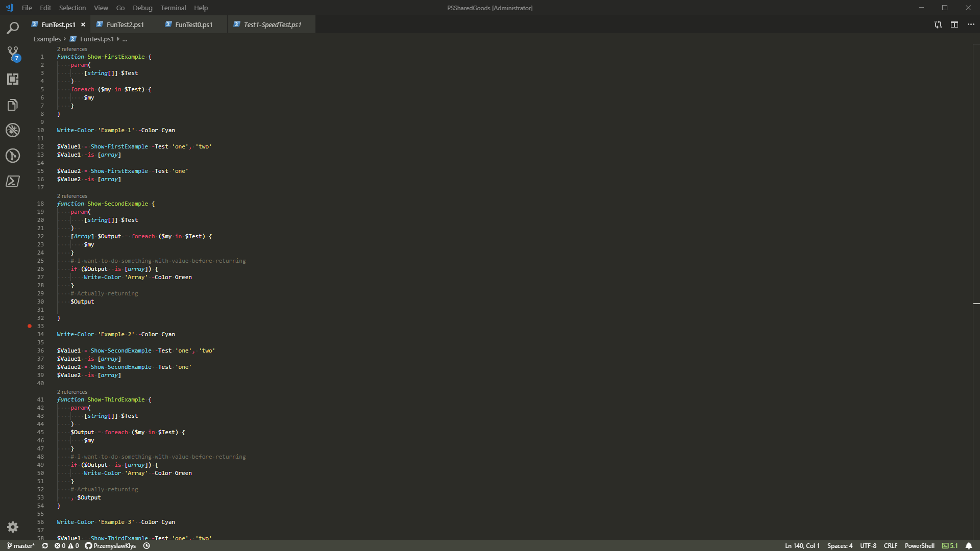Viewport: 980px width, 551px height.
Task: Switch to the Test1-SpeedTest.ps1 tab
Action: (271, 24)
